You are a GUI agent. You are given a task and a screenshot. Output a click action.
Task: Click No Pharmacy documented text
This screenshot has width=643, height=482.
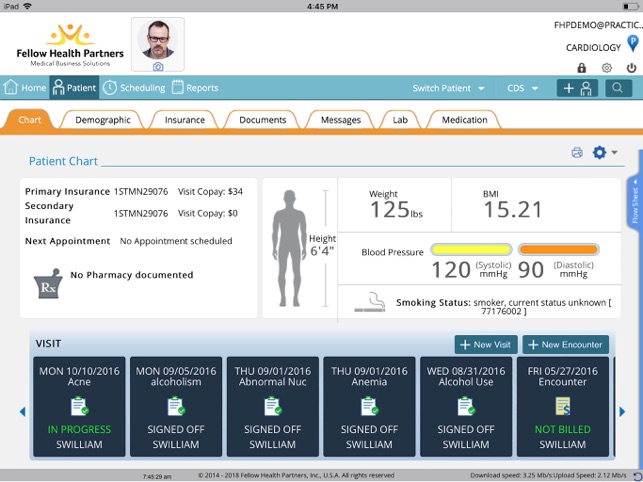132,275
